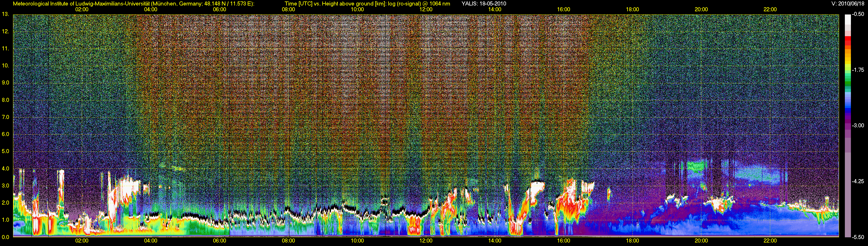Click the top axis time label 22:00
The height and width of the screenshot is (246, 868).
pyautogui.click(x=770, y=10)
